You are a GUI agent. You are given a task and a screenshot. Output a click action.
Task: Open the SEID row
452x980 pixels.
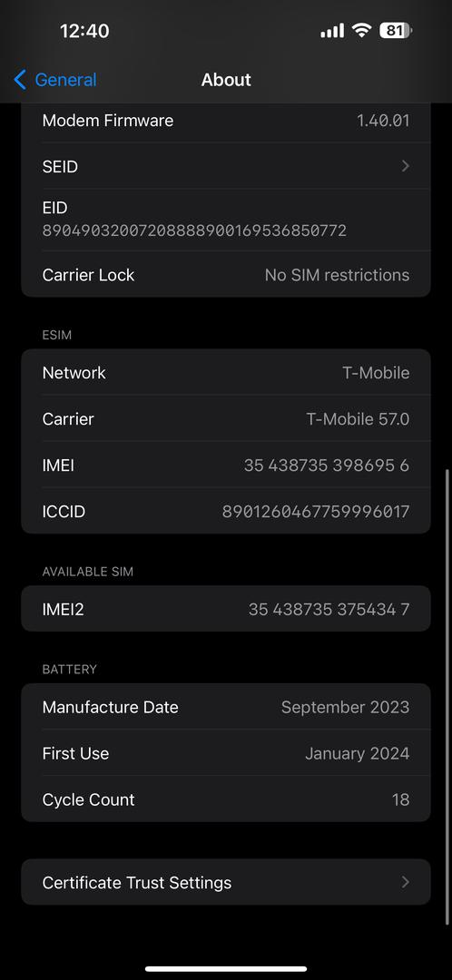(226, 166)
